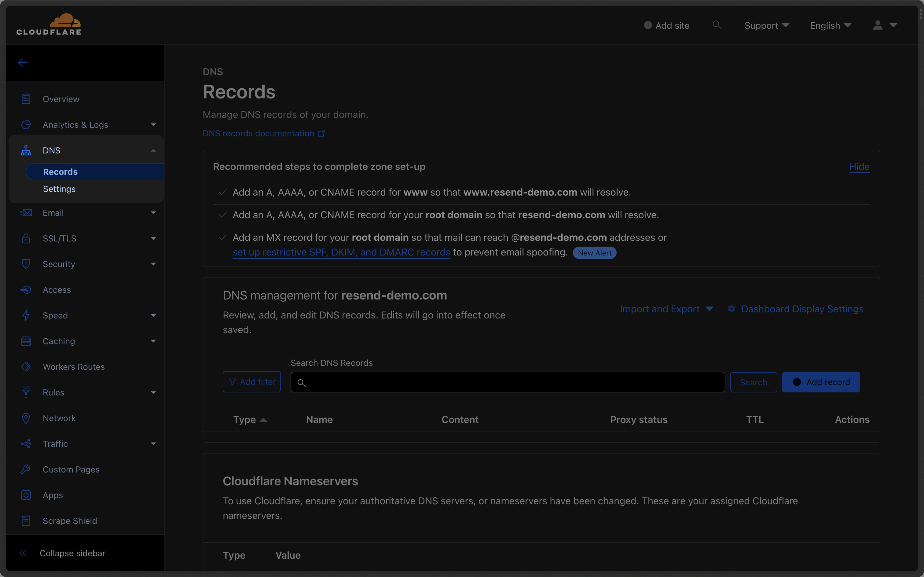Viewport: 924px width, 577px height.
Task: Sort records by the Type column header
Action: (x=250, y=419)
